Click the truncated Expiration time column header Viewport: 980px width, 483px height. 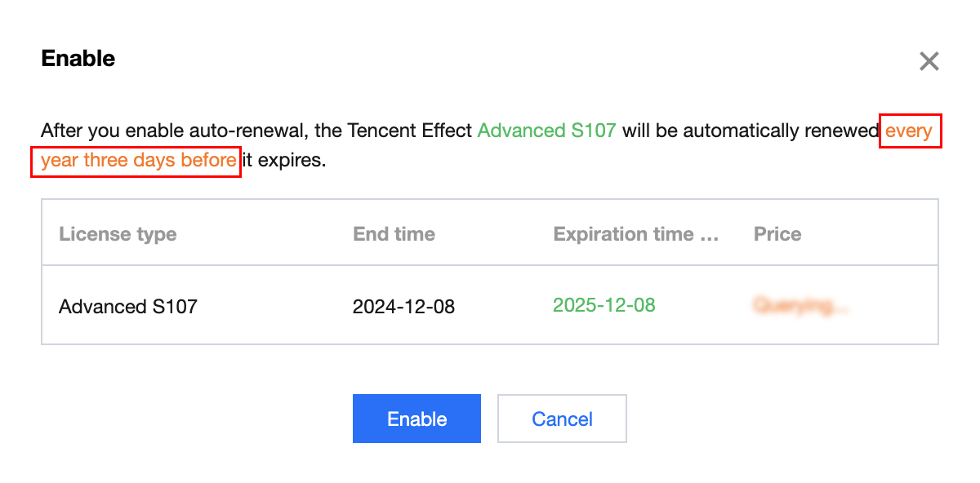pyautogui.click(x=635, y=234)
